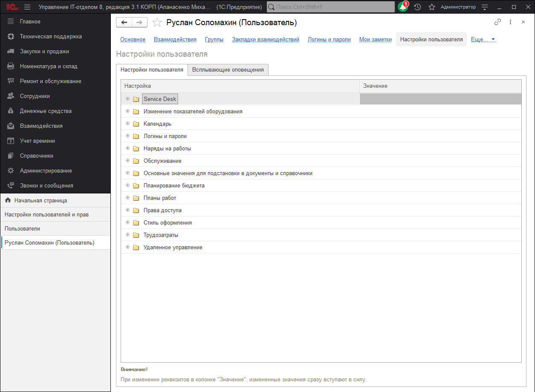Expand the Service Desk settings folder

127,99
